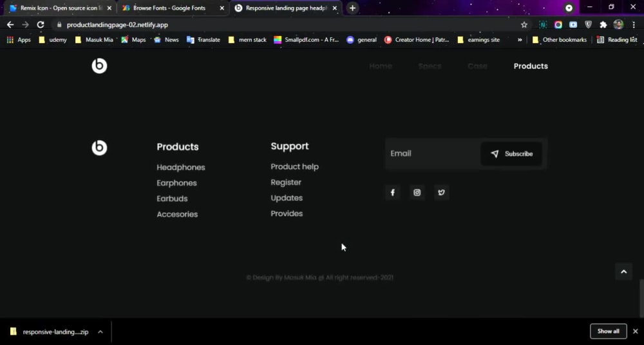Image resolution: width=644 pixels, height=345 pixels.
Task: Open the mern stack bookmark folder
Action: click(247, 40)
